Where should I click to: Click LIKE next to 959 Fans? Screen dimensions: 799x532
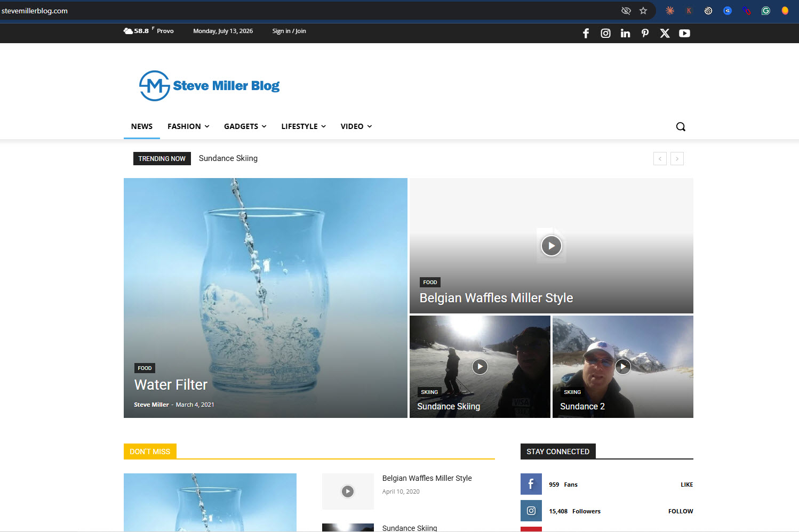coord(686,485)
